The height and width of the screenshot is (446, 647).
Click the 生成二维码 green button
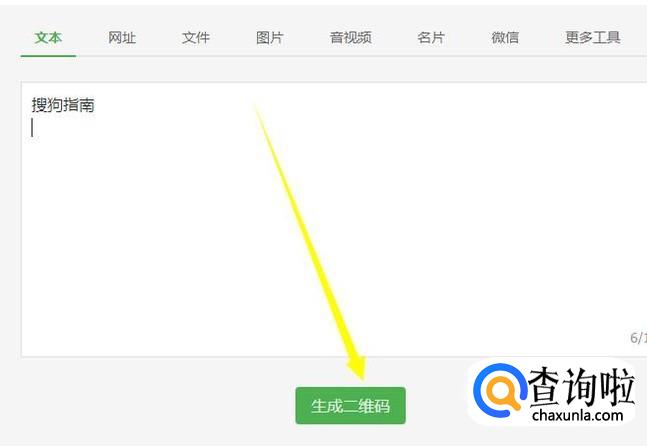click(x=350, y=406)
